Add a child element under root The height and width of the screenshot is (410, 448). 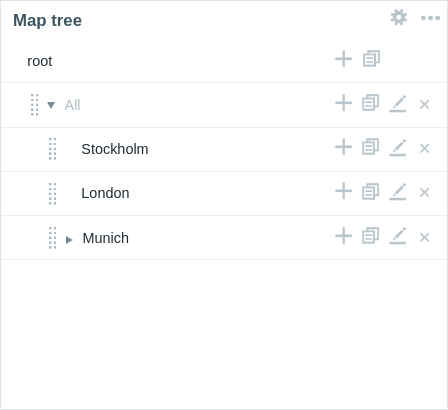[x=343, y=59]
